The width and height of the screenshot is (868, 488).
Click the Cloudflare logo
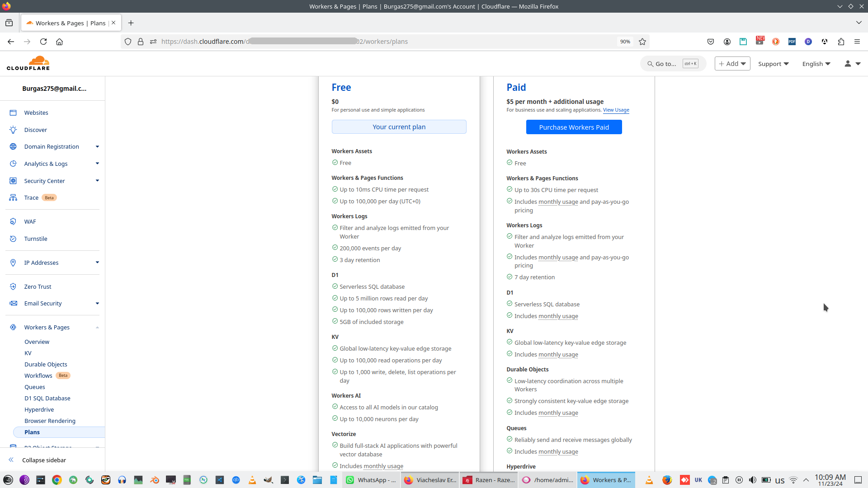[x=28, y=63]
